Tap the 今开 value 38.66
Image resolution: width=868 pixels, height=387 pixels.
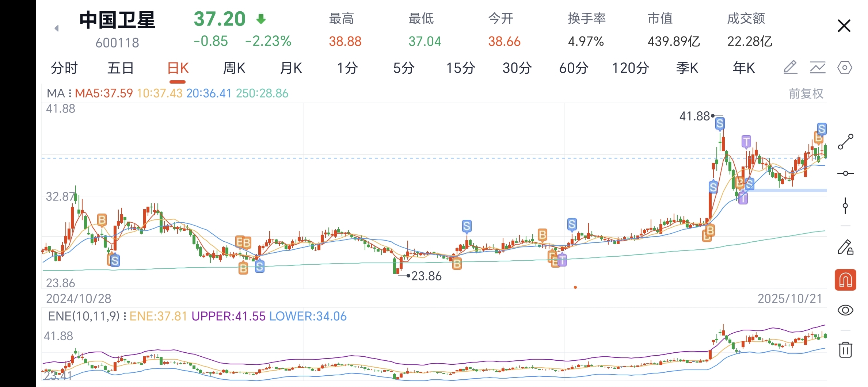click(x=504, y=41)
